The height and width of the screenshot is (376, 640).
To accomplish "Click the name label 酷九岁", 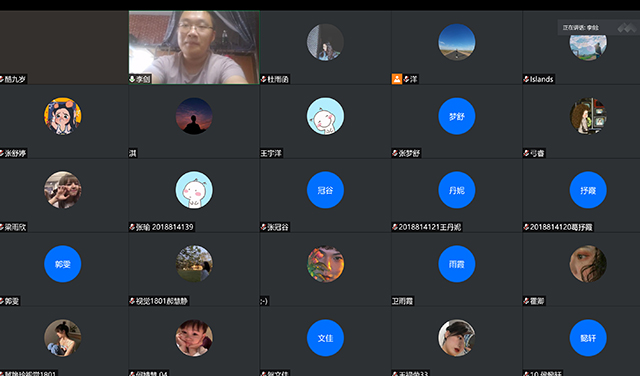I will (15, 79).
